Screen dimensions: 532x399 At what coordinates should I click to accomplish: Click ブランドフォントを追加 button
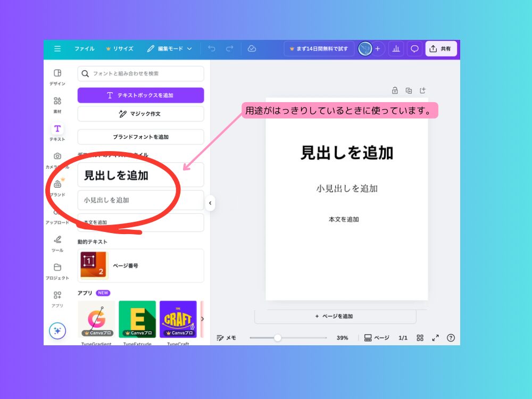click(x=140, y=137)
